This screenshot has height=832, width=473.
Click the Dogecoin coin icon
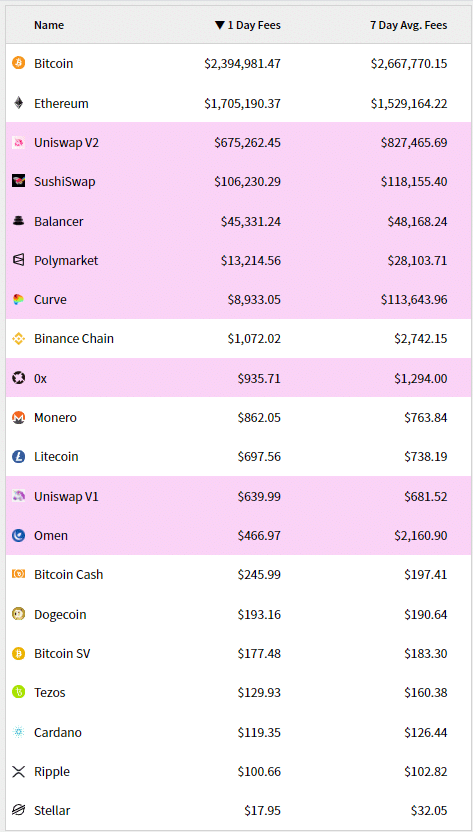(19, 614)
